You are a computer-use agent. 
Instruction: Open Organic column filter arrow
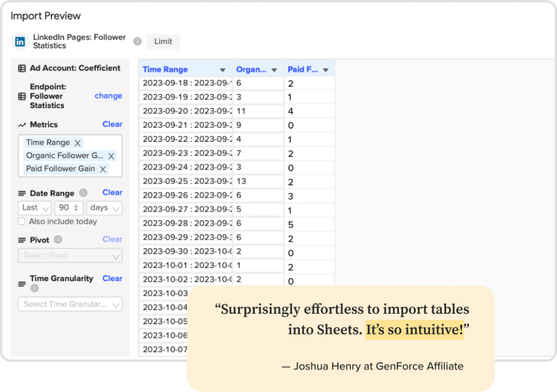274,70
